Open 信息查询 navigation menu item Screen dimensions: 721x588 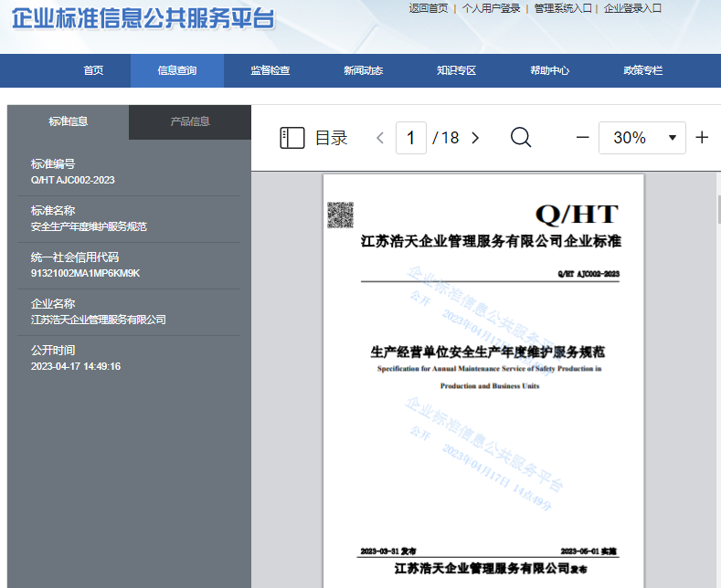pyautogui.click(x=177, y=70)
